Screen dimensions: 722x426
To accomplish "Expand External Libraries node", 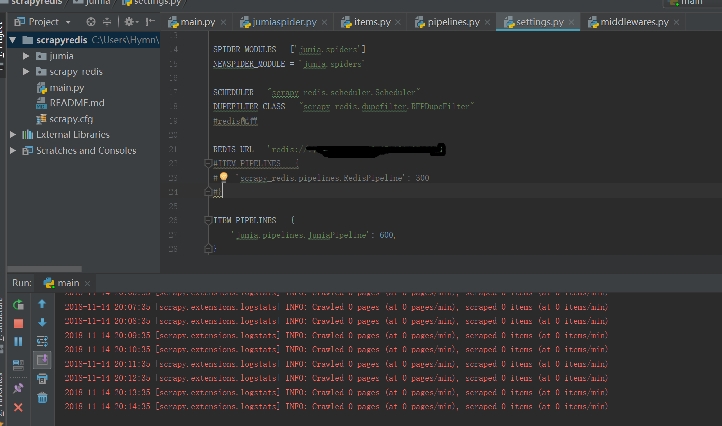I will coord(13,134).
